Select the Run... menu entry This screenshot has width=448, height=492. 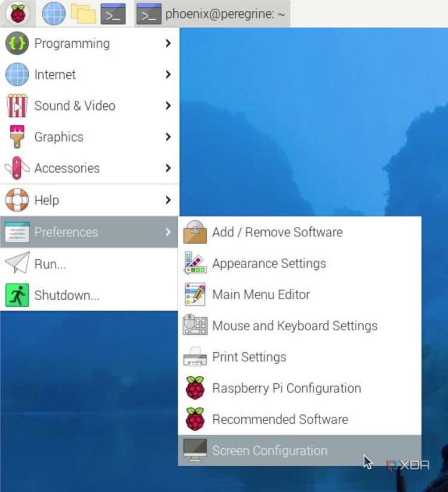point(50,264)
